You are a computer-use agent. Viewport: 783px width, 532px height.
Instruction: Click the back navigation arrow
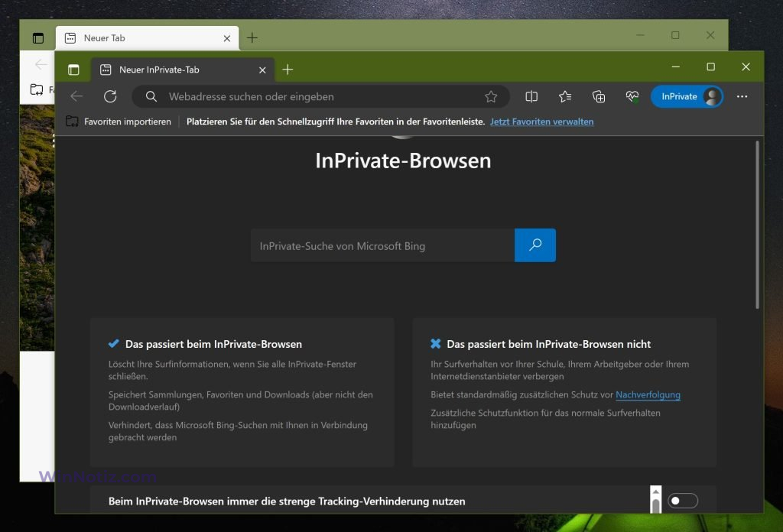click(x=76, y=96)
